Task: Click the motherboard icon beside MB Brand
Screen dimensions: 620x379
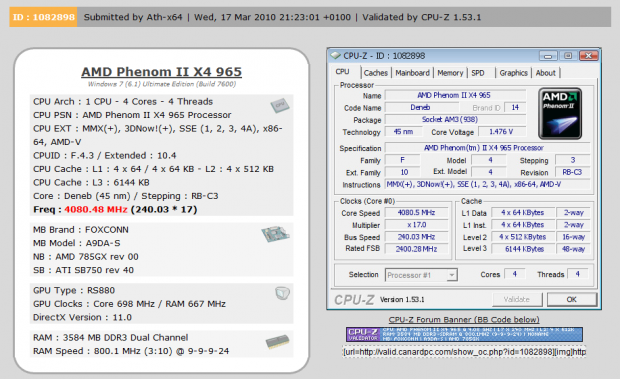Action: 275,234
